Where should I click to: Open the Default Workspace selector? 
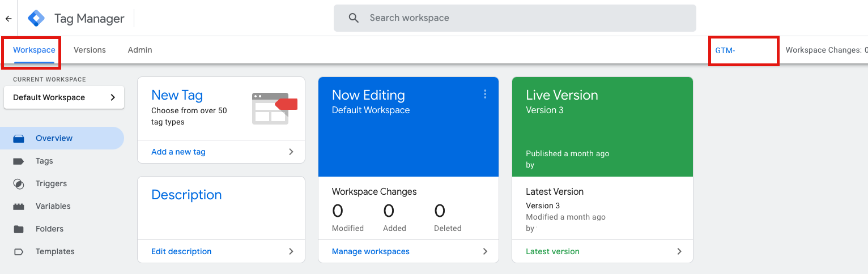64,97
